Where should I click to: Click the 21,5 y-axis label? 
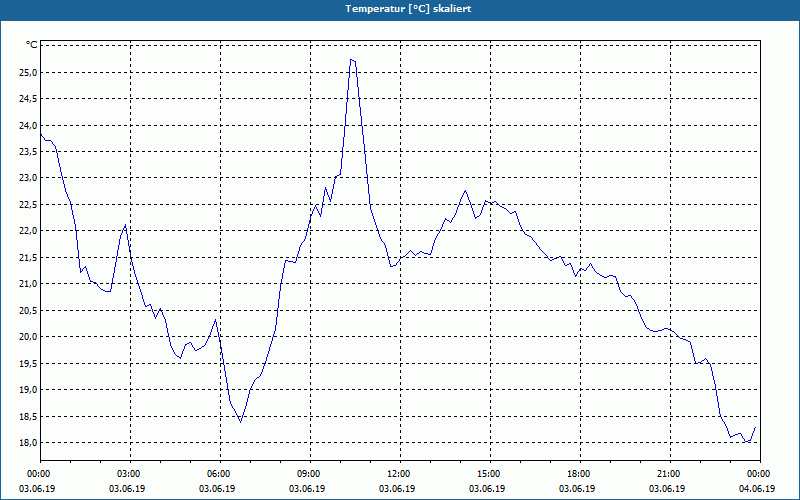28,258
